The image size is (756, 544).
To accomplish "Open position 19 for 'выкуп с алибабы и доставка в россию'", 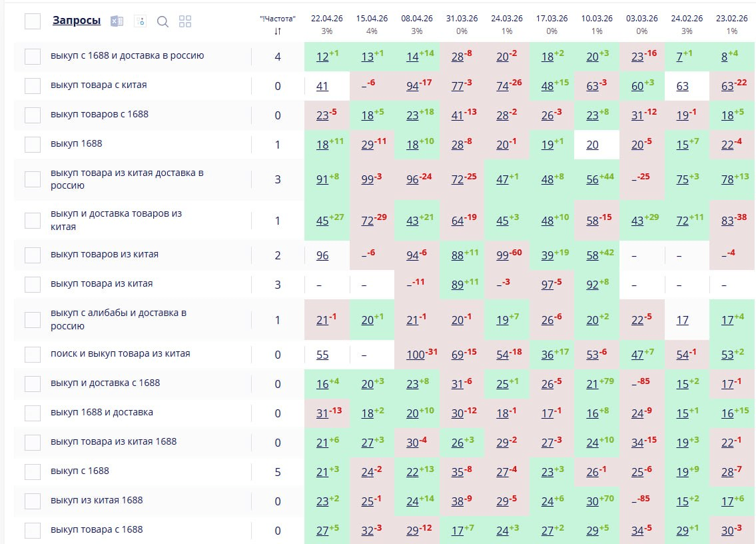I will (502, 321).
